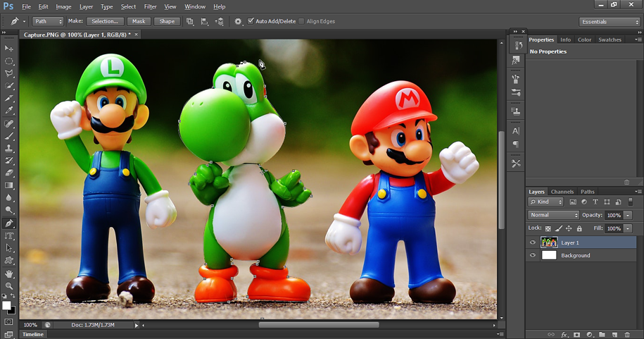Open the Path tool mode dropdown
The width and height of the screenshot is (644, 339).
tap(48, 21)
